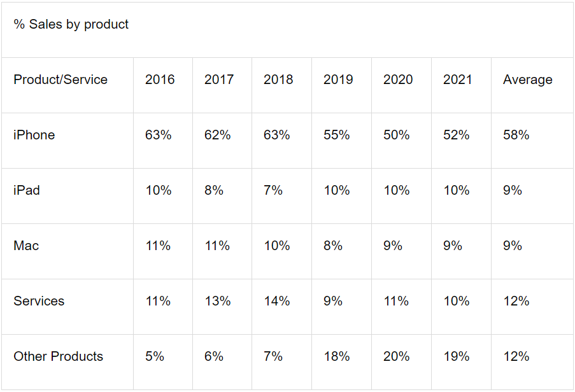The height and width of the screenshot is (392, 575).
Task: Select the Services row label
Action: click(x=39, y=301)
